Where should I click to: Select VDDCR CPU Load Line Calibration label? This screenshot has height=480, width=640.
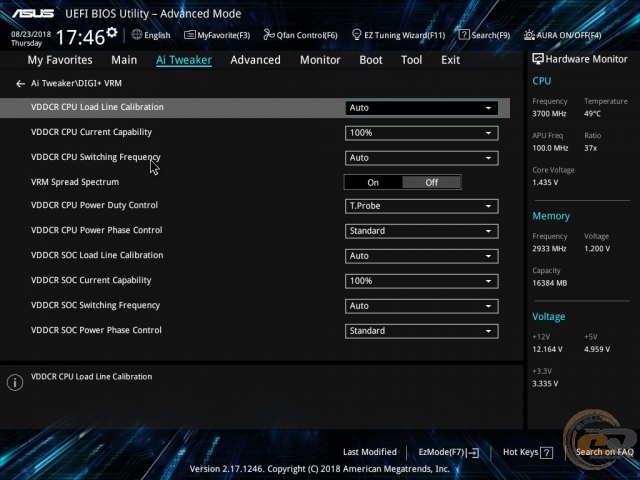pos(97,107)
